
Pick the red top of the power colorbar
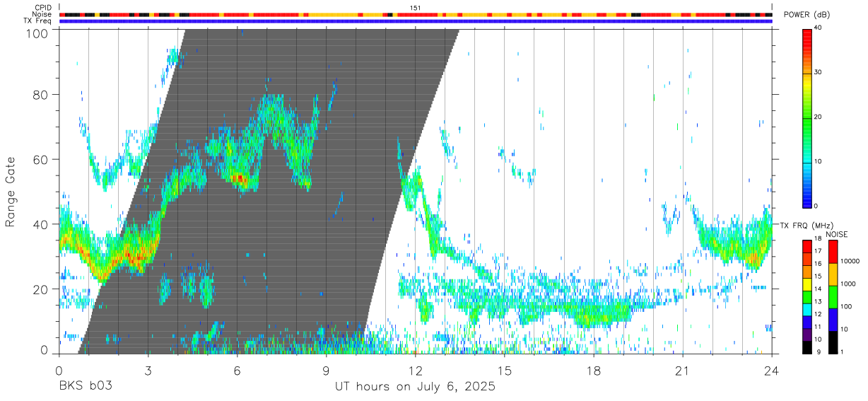[807, 39]
